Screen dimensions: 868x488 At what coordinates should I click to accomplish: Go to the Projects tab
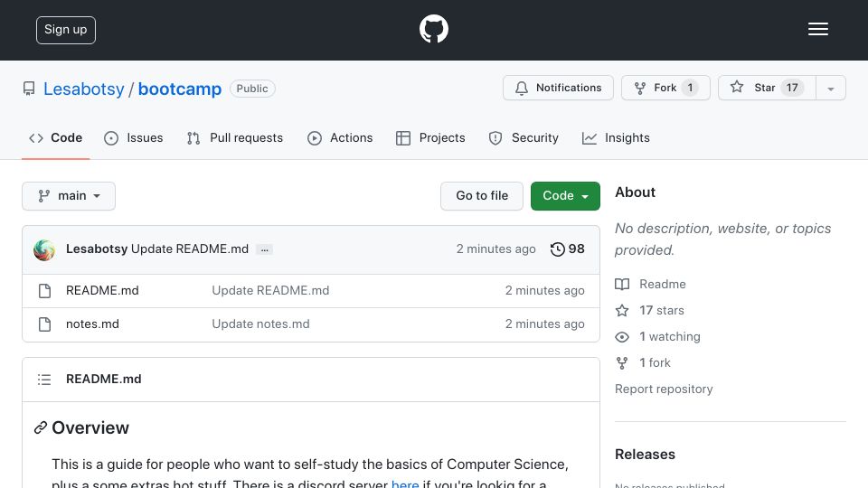[430, 137]
